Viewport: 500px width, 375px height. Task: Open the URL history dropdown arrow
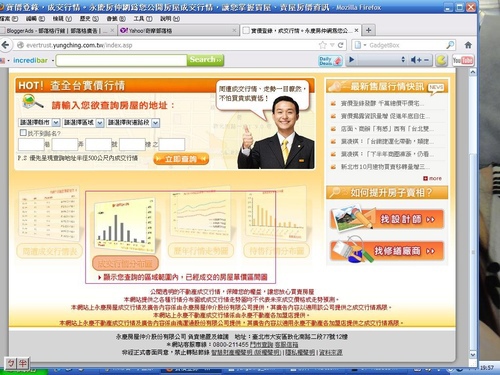332,45
